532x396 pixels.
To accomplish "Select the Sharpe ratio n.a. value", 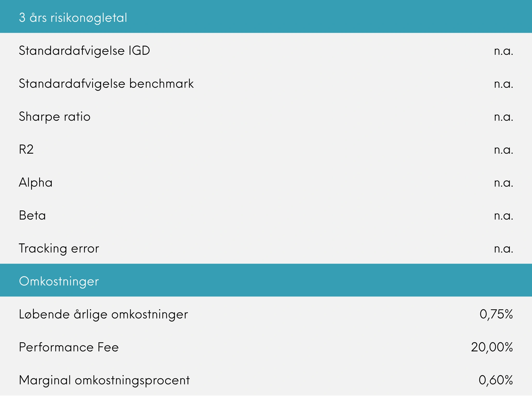I will (503, 117).
